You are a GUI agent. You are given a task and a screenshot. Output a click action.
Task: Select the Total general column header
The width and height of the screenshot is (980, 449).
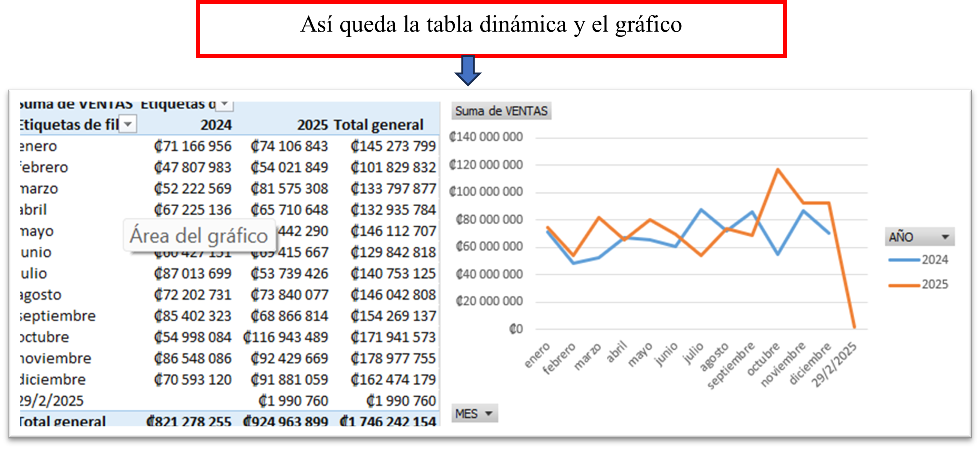pyautogui.click(x=378, y=125)
